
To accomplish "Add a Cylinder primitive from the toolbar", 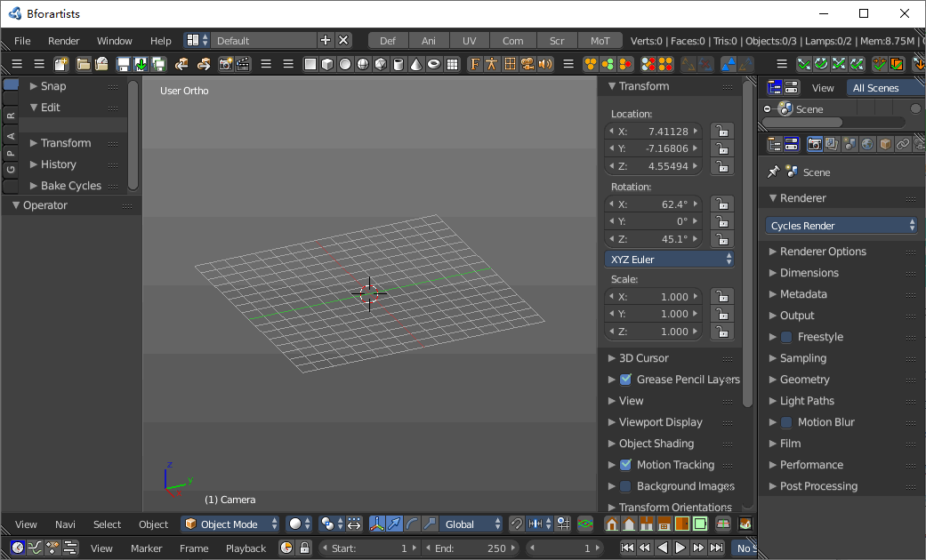I will click(398, 64).
